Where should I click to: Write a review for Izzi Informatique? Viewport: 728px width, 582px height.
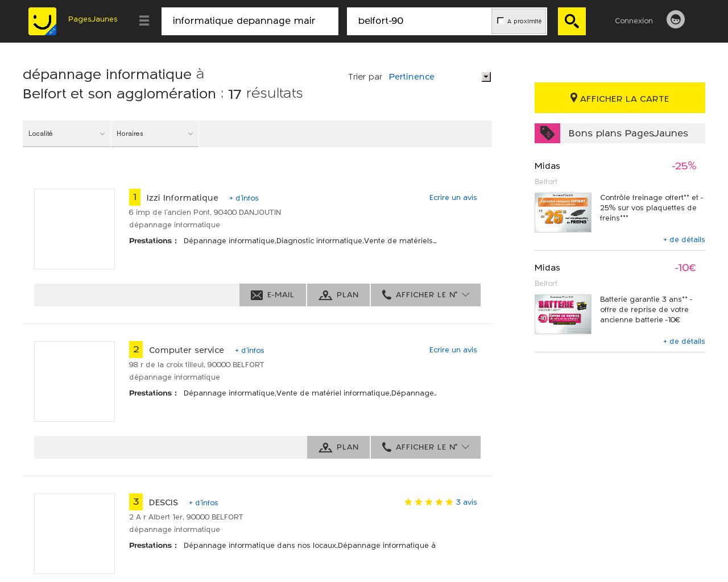click(453, 198)
